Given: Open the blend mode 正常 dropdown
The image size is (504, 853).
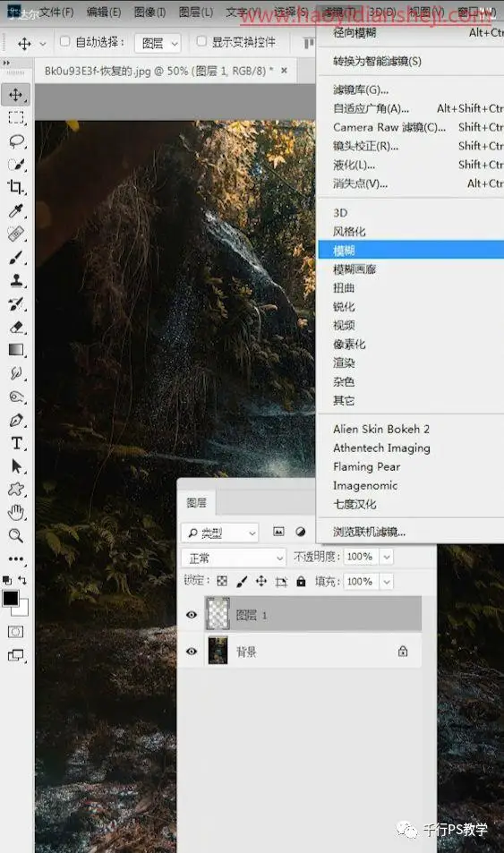Looking at the screenshot, I should tap(234, 558).
